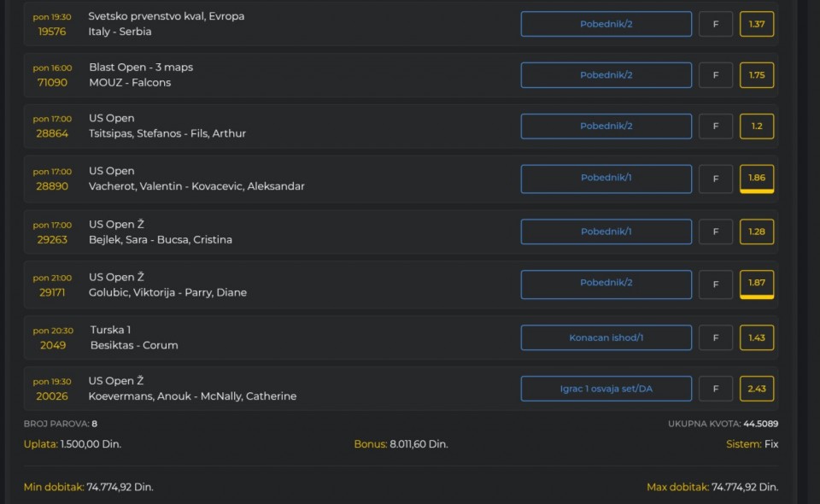Click Igrac 1 osvaja set/DA button

606,389
